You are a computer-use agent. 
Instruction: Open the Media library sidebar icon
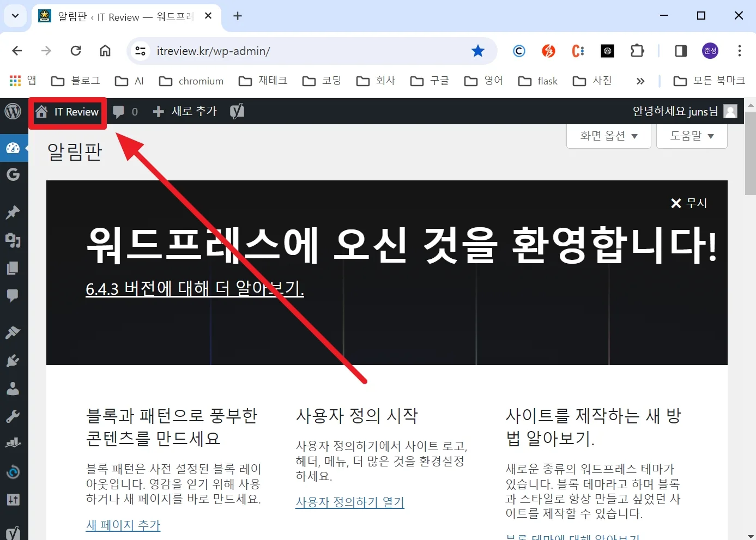(13, 240)
